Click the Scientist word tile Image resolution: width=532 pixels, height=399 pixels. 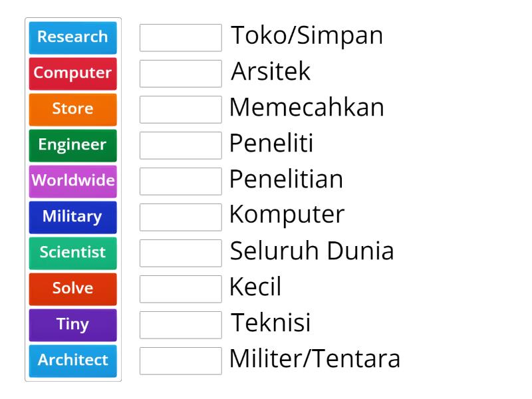(x=72, y=253)
